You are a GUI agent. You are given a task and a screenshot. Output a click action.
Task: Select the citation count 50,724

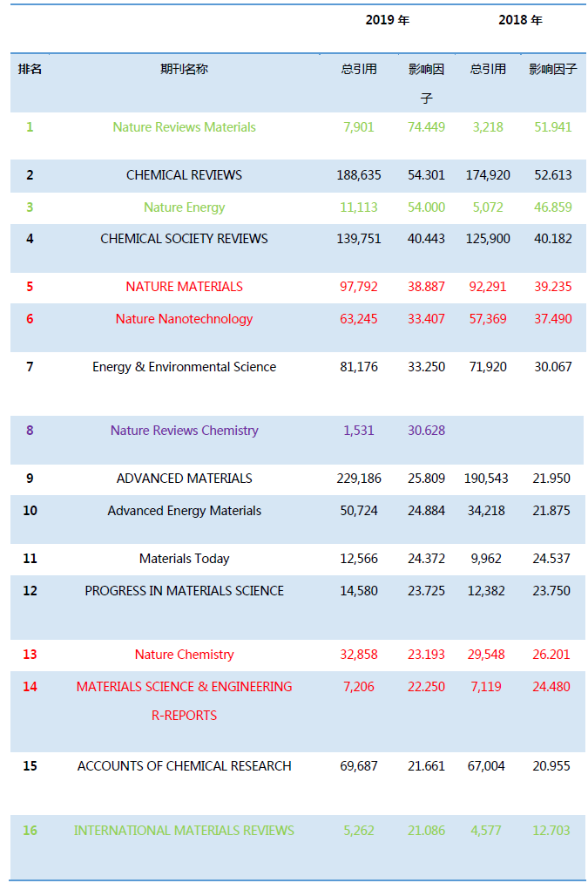(x=358, y=511)
